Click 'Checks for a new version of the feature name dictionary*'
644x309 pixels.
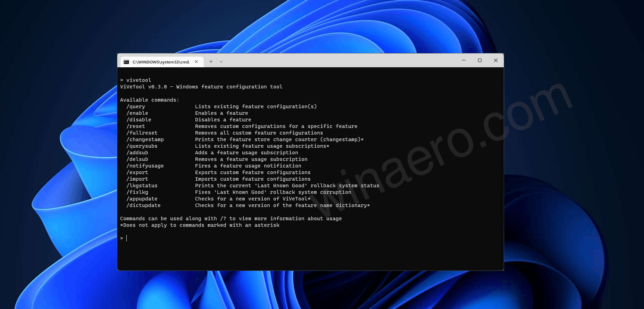[x=283, y=205]
